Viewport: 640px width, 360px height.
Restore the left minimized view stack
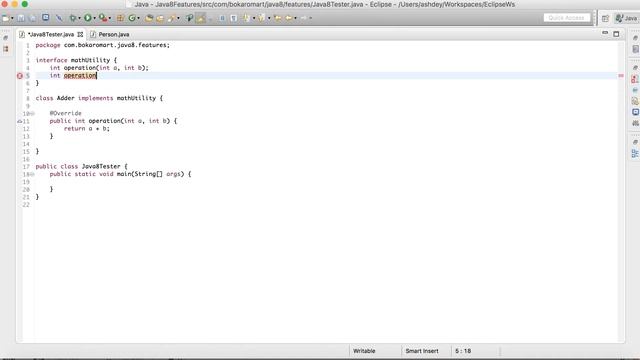pos(6,38)
